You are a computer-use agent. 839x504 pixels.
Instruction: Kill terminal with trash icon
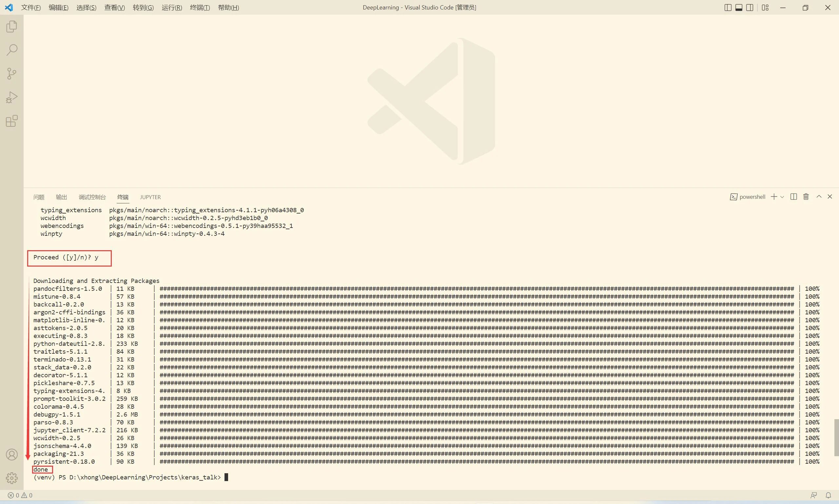806,196
